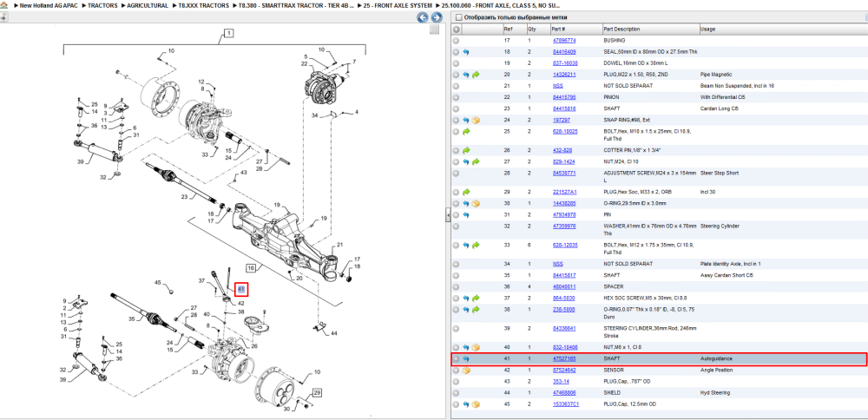Click blue arrow for Ref 37 hex soc screw
Viewport: 868px width, 420px height.
click(x=465, y=299)
